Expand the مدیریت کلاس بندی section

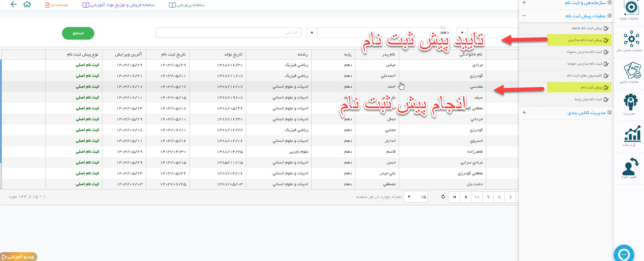524,113
